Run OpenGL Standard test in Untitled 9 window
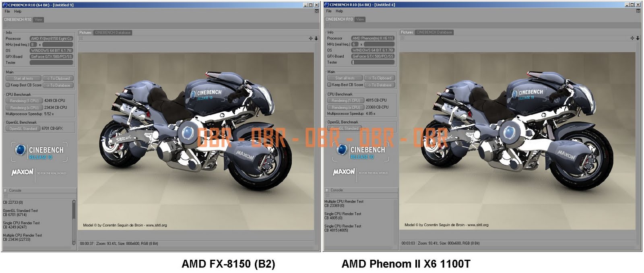Screen dimensions: 644x273 [x=23, y=128]
